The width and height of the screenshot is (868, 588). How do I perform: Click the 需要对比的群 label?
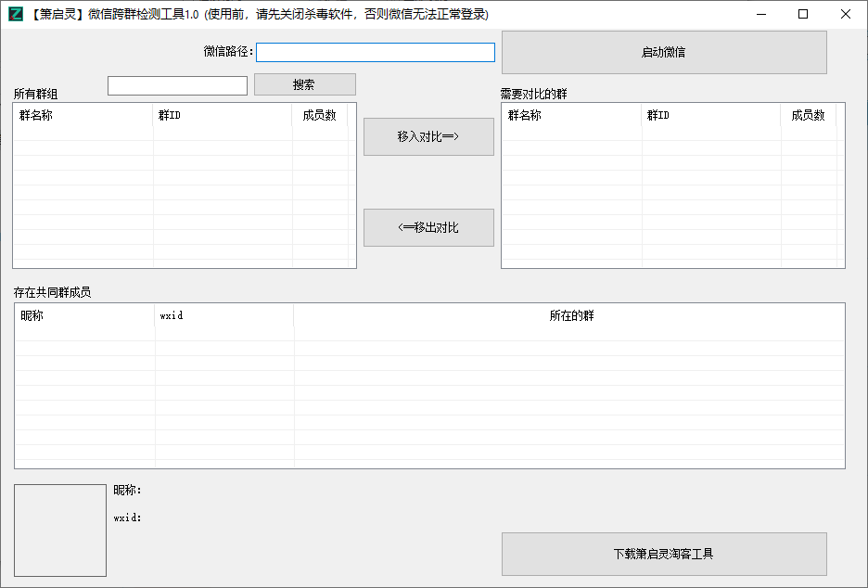pyautogui.click(x=533, y=94)
